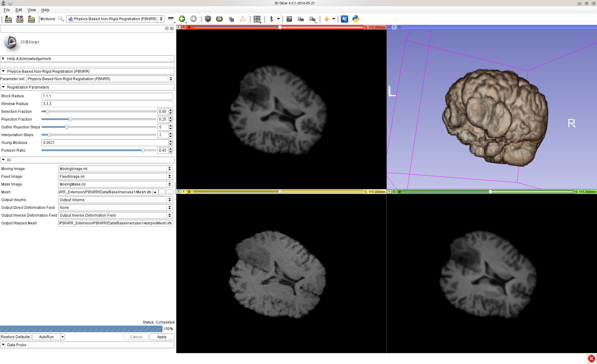
Task: Open the File menu
Action: 7,10
